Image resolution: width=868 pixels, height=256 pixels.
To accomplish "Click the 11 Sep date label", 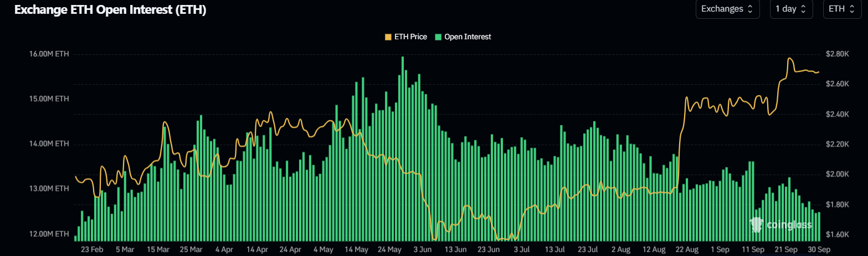I will [x=754, y=249].
